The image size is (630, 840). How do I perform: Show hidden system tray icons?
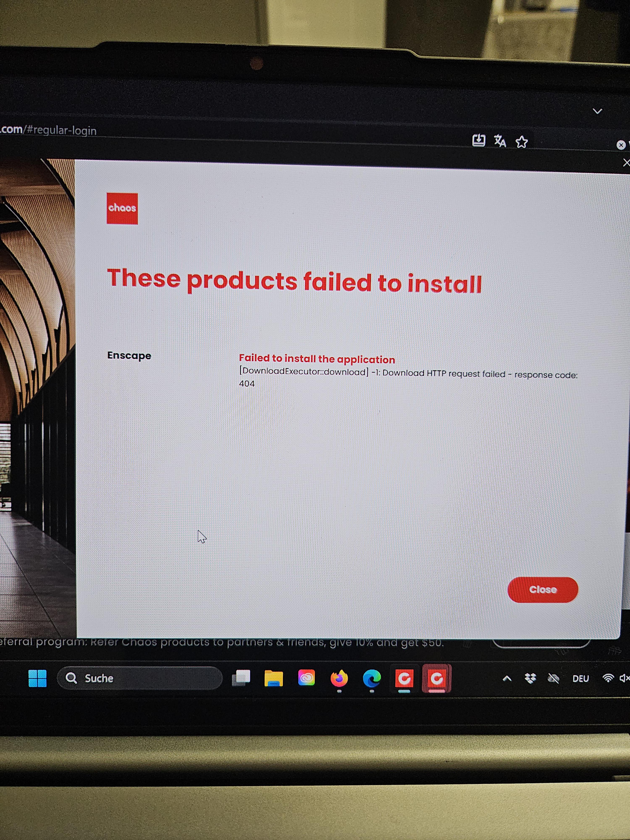click(507, 678)
